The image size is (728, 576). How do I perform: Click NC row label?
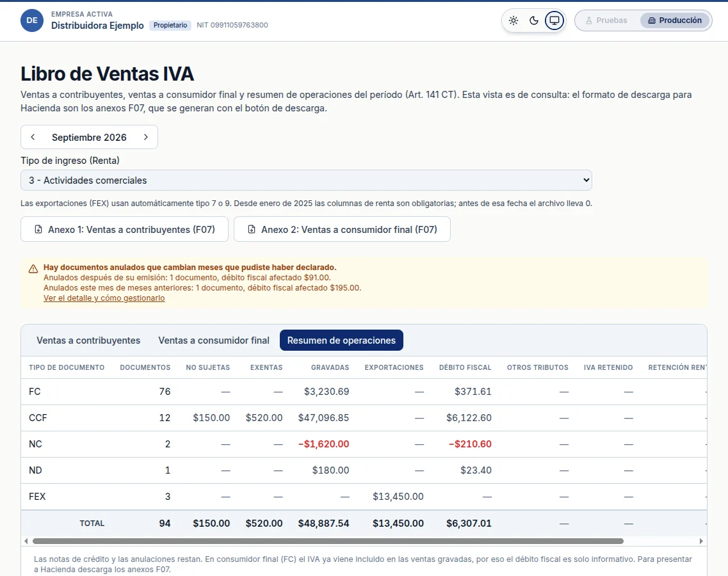[35, 444]
